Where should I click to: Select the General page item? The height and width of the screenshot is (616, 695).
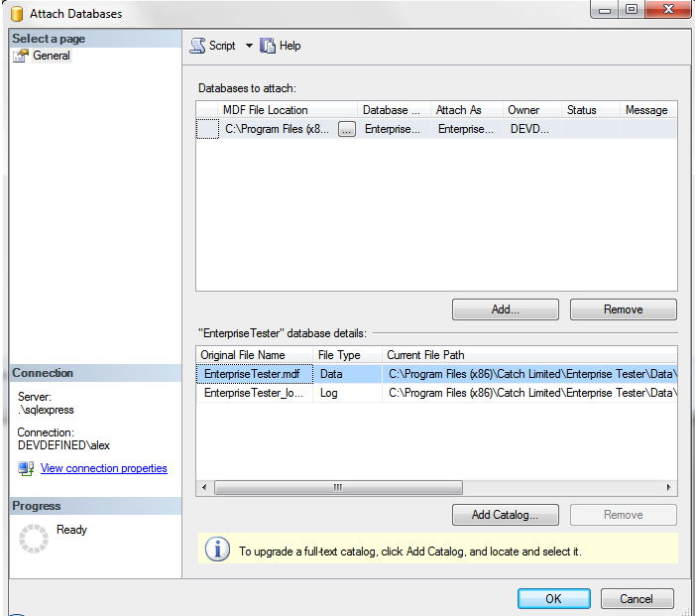pyautogui.click(x=51, y=56)
